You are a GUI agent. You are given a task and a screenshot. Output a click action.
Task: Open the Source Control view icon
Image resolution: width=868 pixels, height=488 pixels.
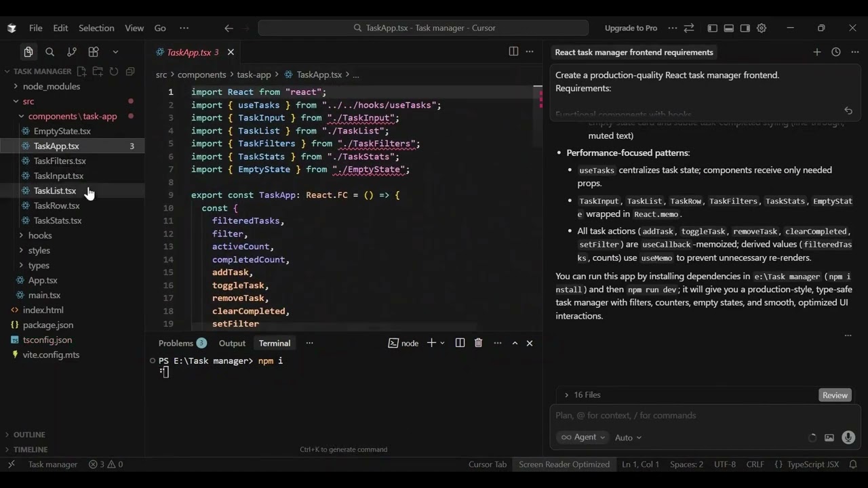point(72,52)
